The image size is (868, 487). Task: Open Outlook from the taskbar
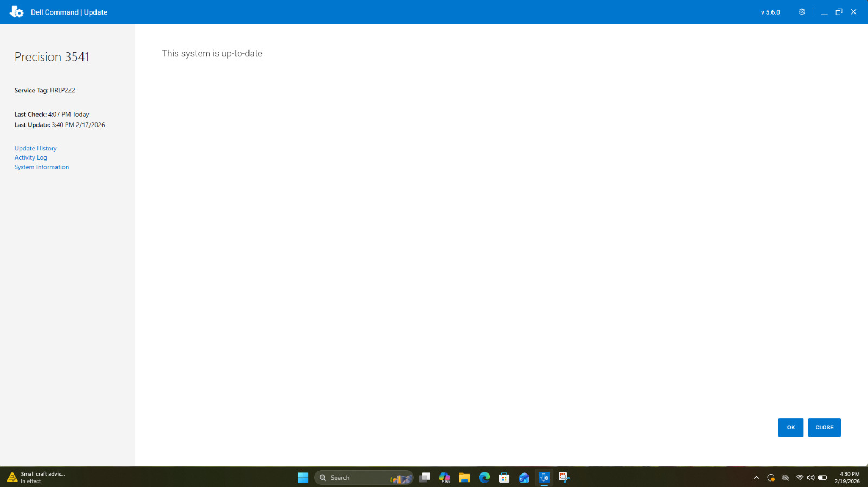pos(524,478)
